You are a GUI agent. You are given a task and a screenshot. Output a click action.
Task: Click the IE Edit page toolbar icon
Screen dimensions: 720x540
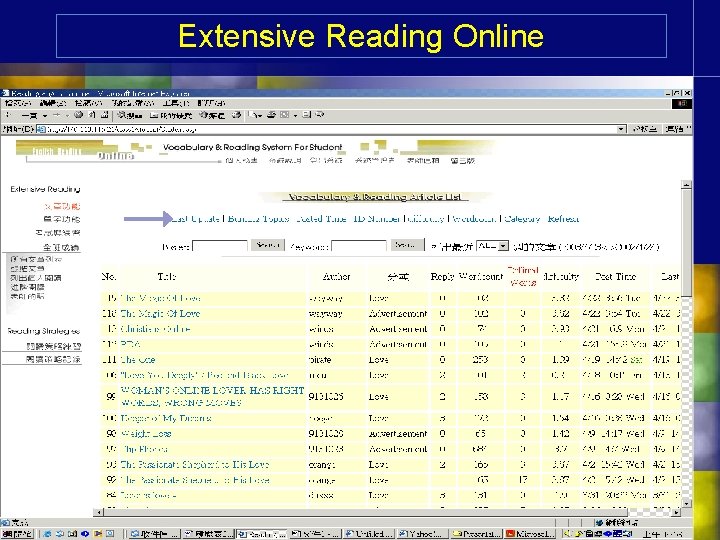[x=285, y=115]
